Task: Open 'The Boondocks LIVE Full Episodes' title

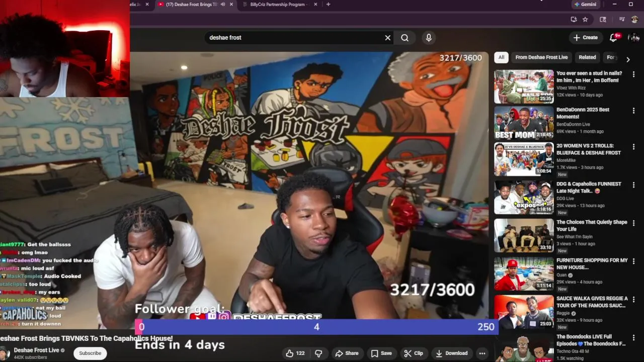Action: pos(591,340)
